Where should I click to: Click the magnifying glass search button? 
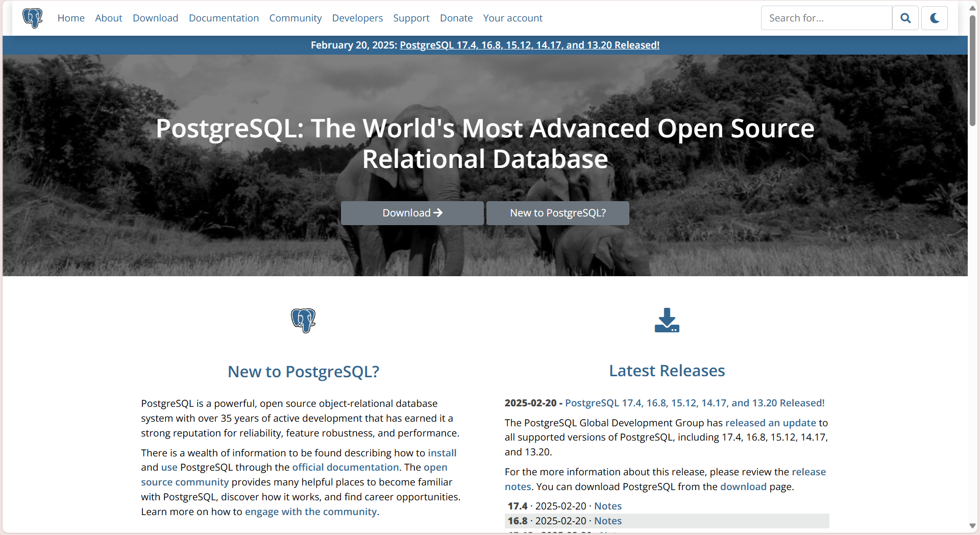(x=905, y=18)
